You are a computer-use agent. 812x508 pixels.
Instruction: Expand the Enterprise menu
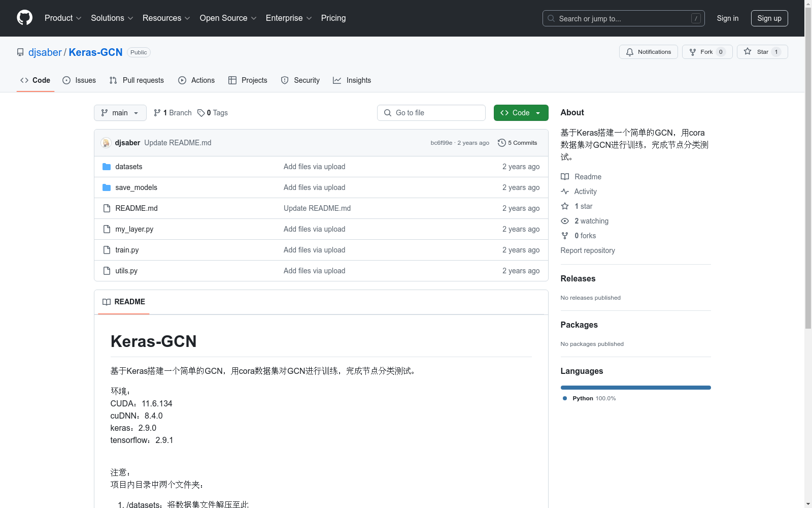[289, 18]
